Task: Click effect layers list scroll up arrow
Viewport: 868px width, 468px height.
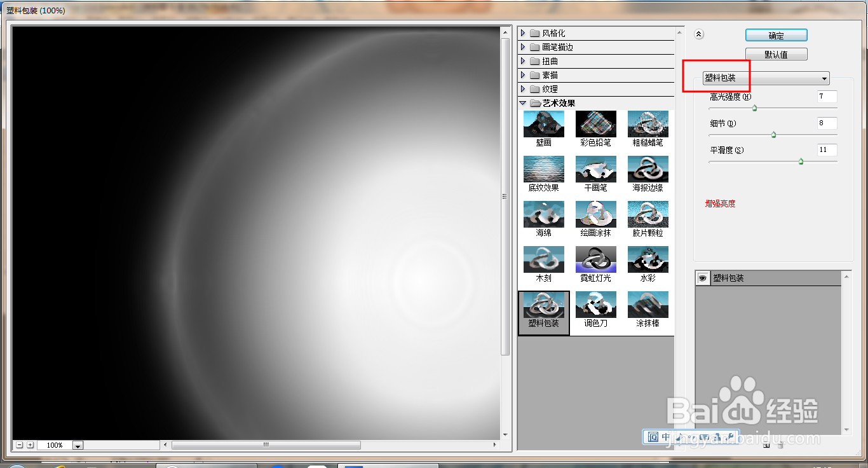Action: [x=846, y=276]
